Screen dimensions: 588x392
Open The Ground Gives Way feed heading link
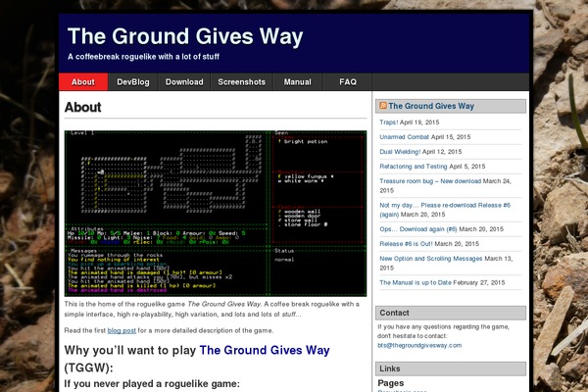(431, 106)
